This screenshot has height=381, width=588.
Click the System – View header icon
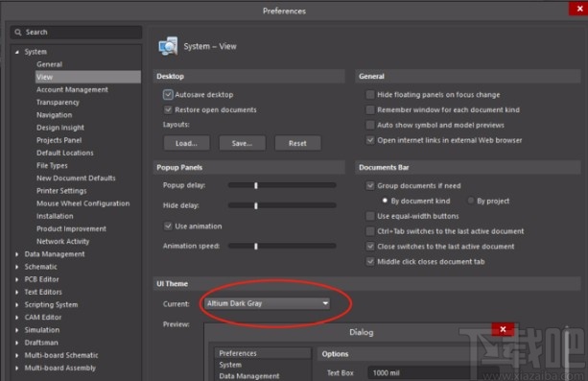[168, 47]
